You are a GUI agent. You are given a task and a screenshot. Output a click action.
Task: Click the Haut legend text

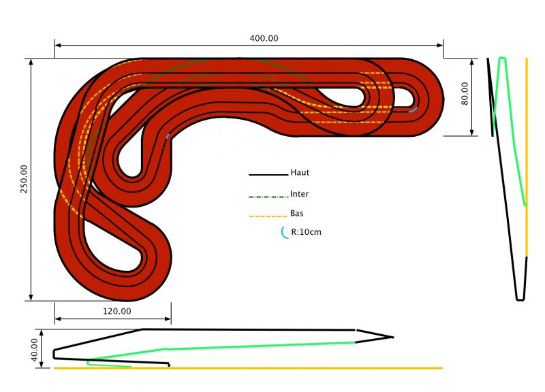[300, 173]
